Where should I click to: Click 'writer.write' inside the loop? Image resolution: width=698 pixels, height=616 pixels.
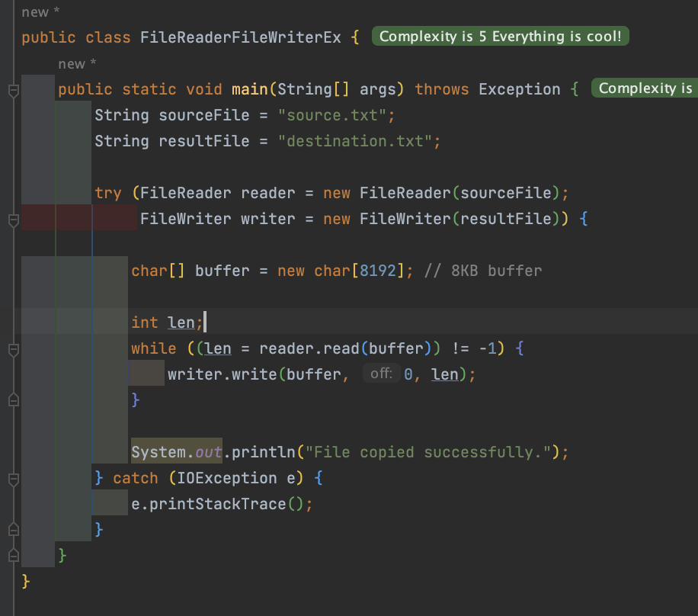tap(223, 374)
